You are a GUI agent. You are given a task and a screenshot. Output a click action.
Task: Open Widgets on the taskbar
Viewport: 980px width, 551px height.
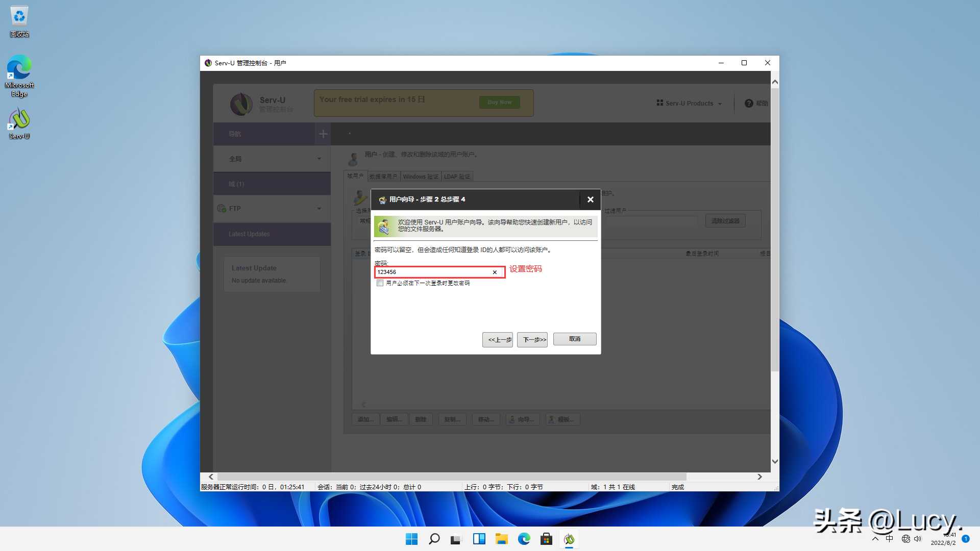point(479,539)
